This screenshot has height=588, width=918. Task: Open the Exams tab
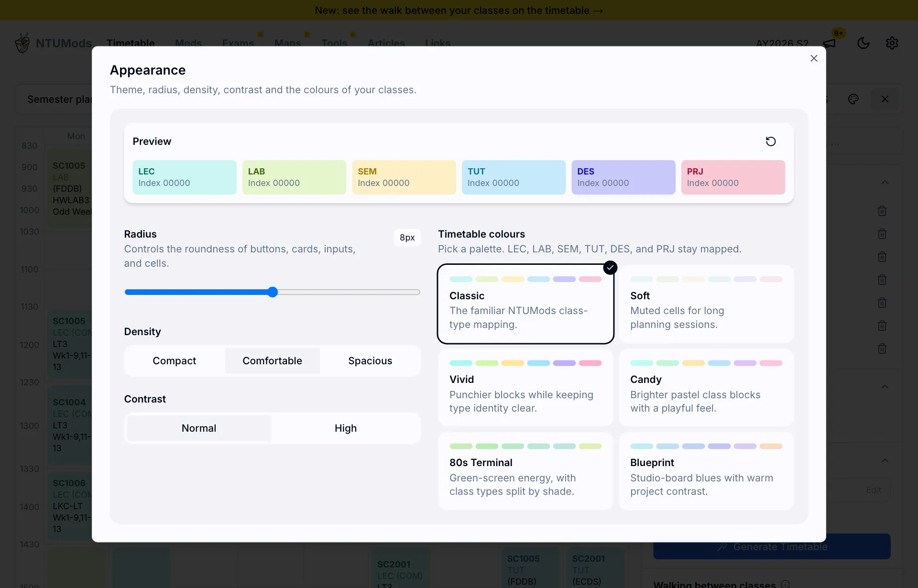(x=238, y=43)
